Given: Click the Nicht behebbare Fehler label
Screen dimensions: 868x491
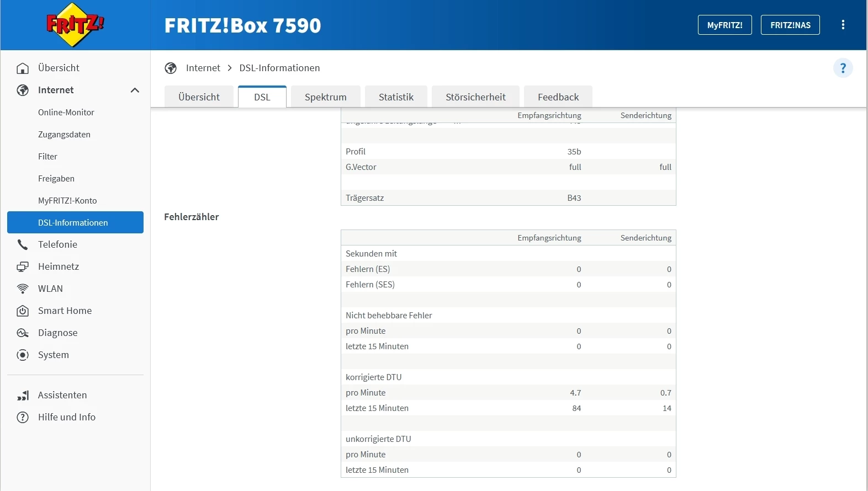Looking at the screenshot, I should pos(389,316).
